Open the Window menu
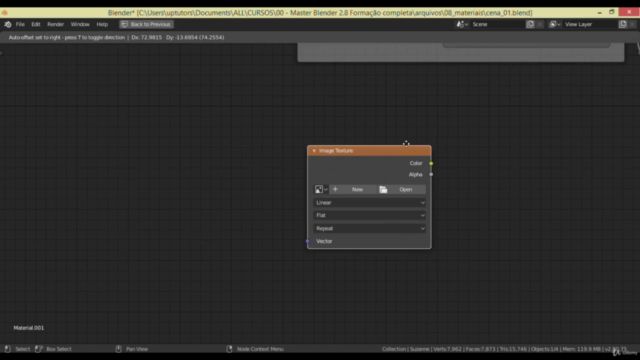 click(80, 24)
